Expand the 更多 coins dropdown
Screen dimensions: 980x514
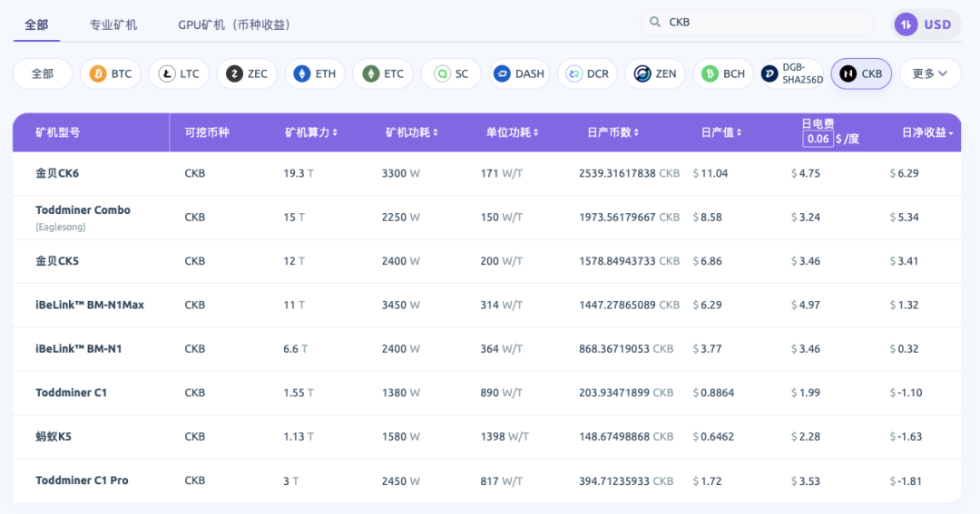tap(930, 73)
